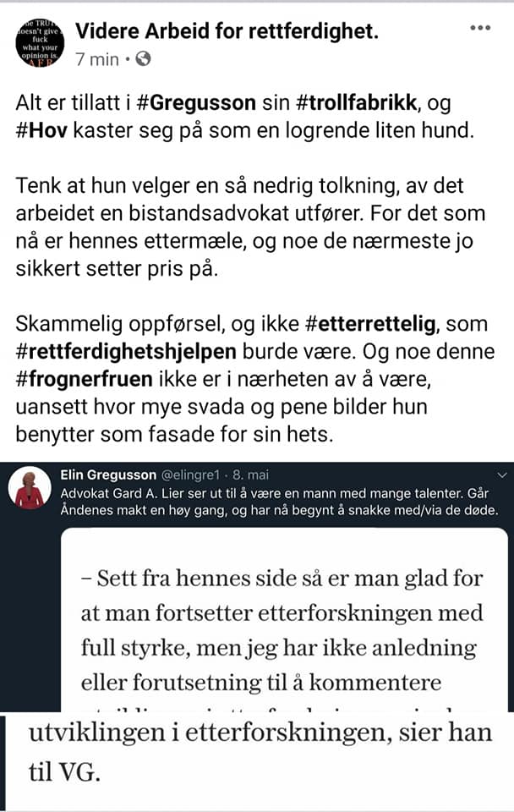The height and width of the screenshot is (812, 514).
Task: Open the #Hov hashtag
Action: tap(41, 130)
